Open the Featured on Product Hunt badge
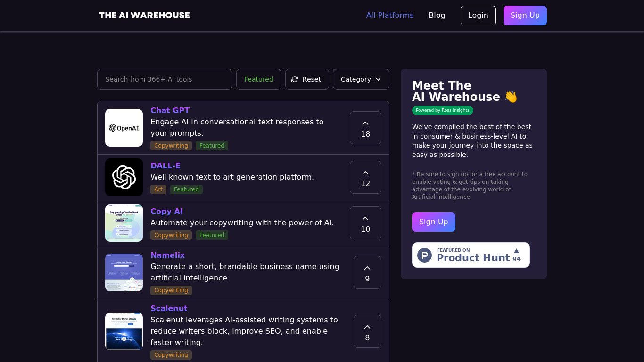Viewport: 644px width, 362px height. pyautogui.click(x=471, y=255)
